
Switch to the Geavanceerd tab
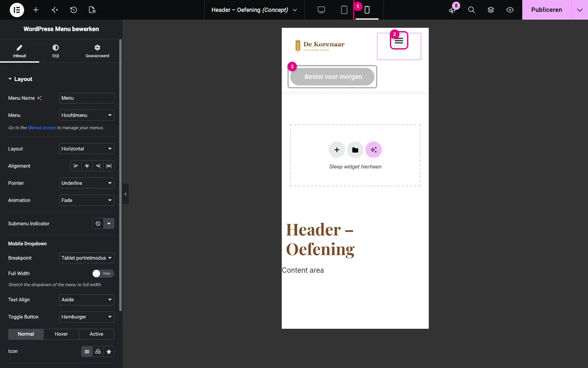click(x=97, y=51)
